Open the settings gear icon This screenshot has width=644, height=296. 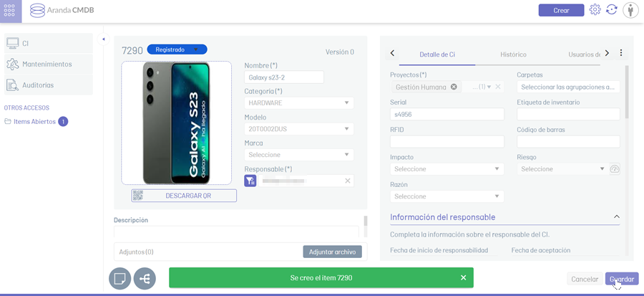point(595,10)
